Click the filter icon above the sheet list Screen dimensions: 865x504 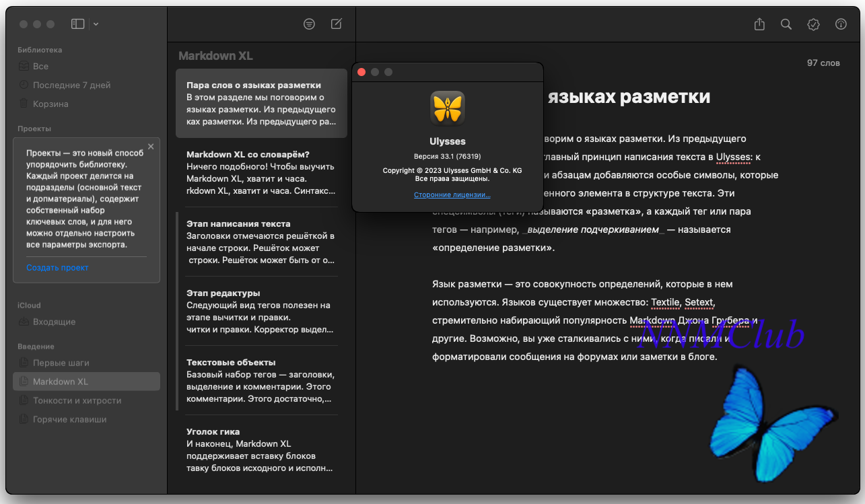tap(309, 24)
